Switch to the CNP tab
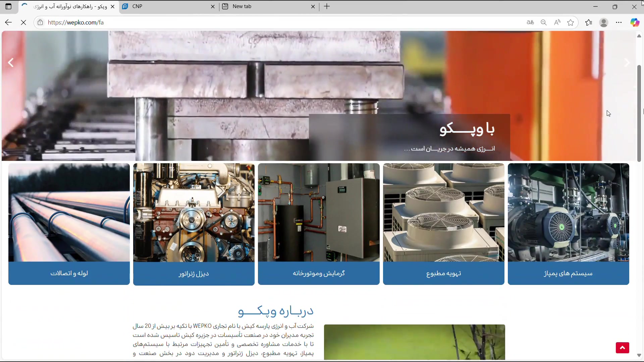 169,6
